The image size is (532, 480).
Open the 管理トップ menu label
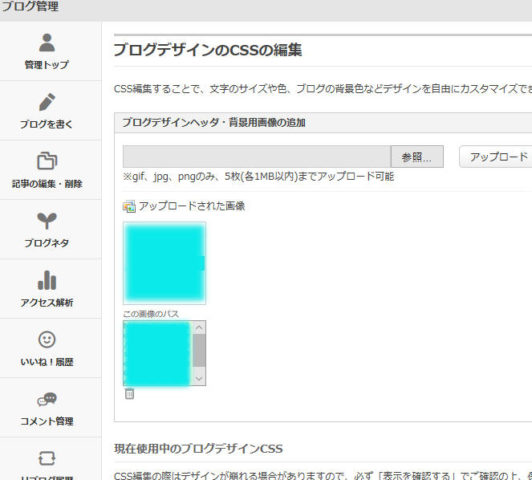tap(47, 65)
